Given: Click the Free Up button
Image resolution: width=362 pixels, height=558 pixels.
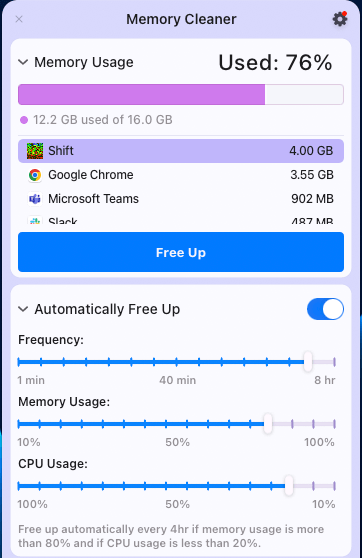Looking at the screenshot, I should (181, 252).
